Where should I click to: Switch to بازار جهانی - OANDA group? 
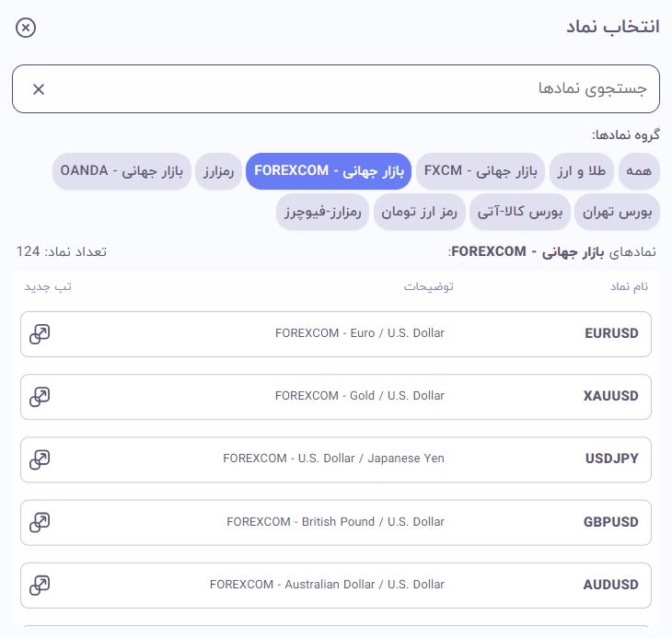click(122, 171)
